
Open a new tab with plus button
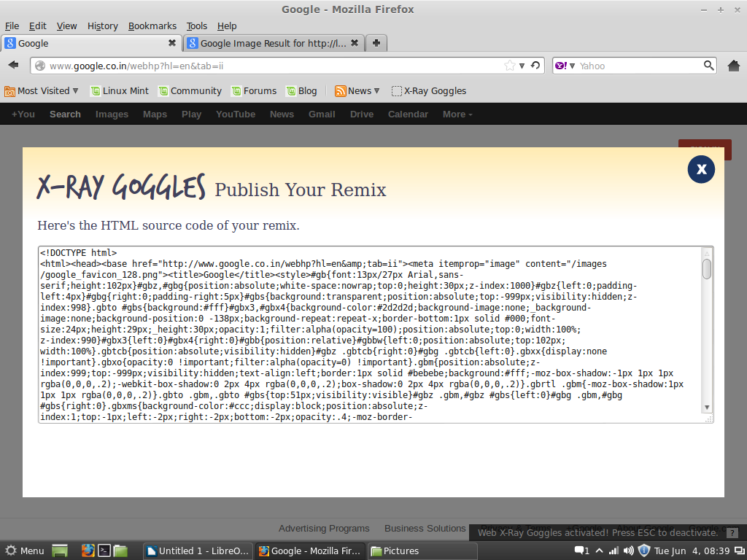point(376,43)
